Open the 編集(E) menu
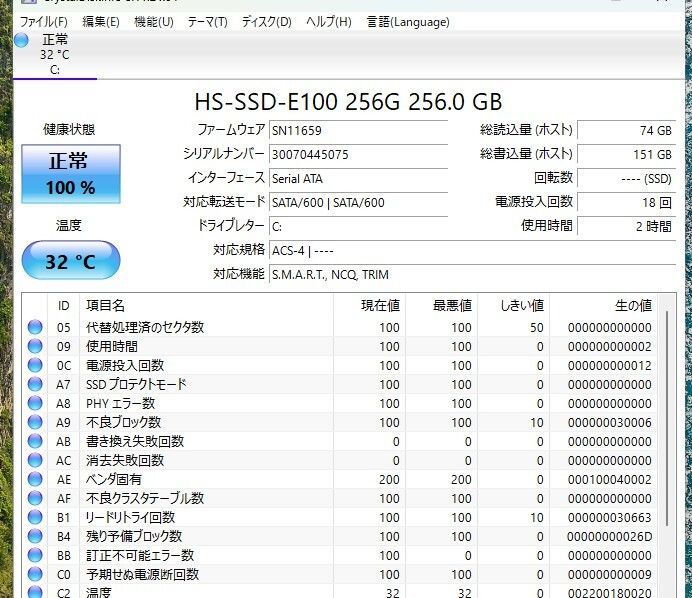The image size is (692, 598). pyautogui.click(x=100, y=21)
